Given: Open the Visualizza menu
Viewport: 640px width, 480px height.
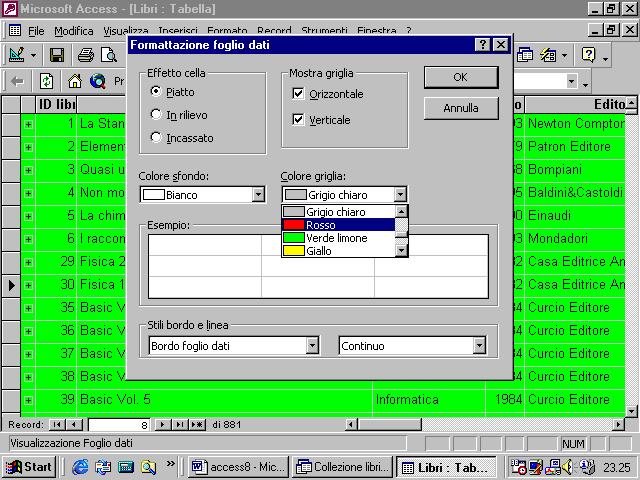Looking at the screenshot, I should coord(126,31).
